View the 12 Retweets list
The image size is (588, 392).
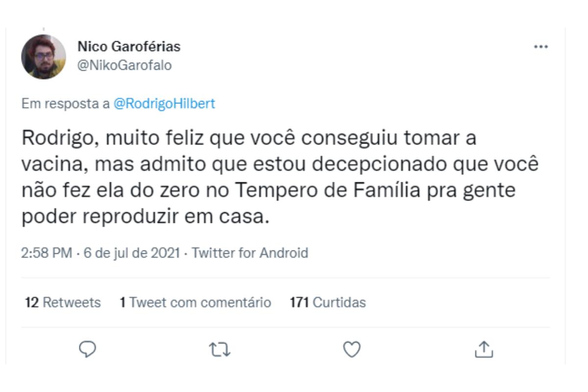tap(63, 303)
